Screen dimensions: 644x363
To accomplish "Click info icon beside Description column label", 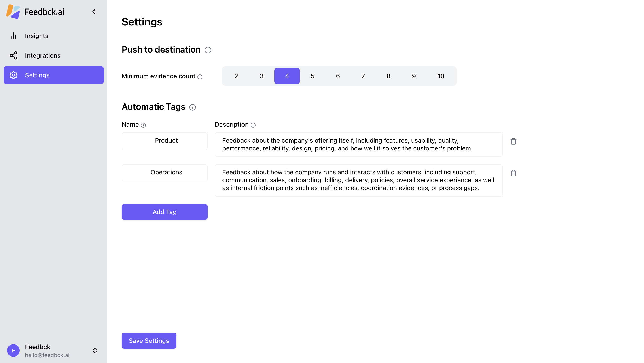I will click(253, 125).
